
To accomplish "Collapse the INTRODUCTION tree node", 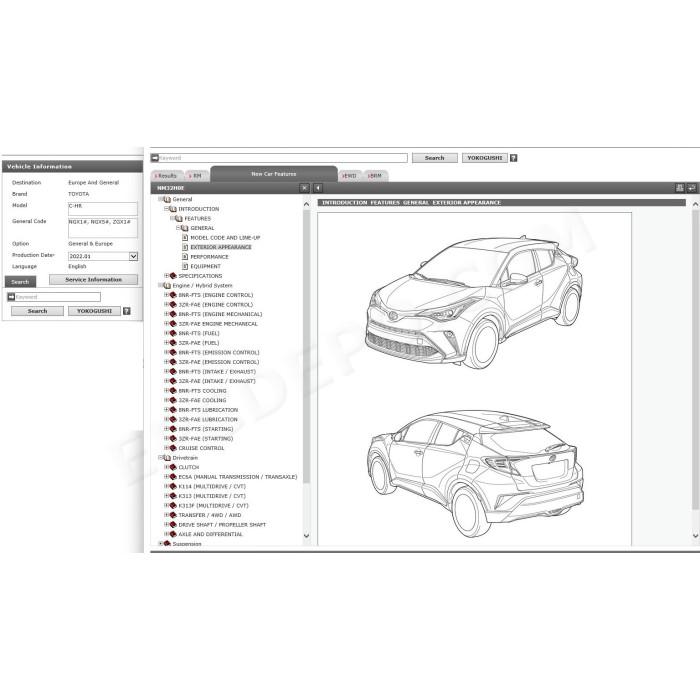I will pyautogui.click(x=166, y=208).
